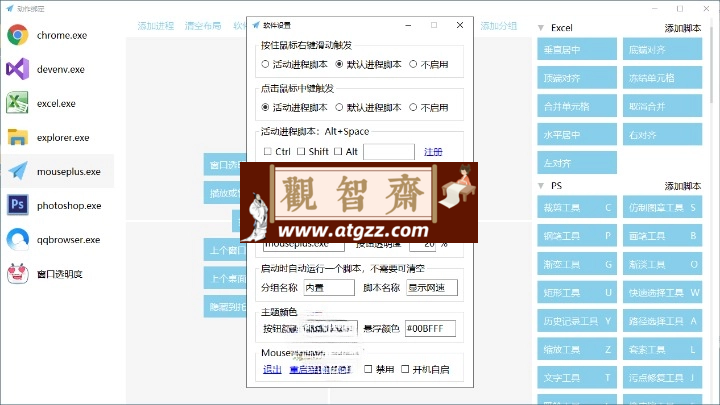Screen dimensions: 720x405
Task: Click the 取消合并 script button
Action: tap(663, 106)
